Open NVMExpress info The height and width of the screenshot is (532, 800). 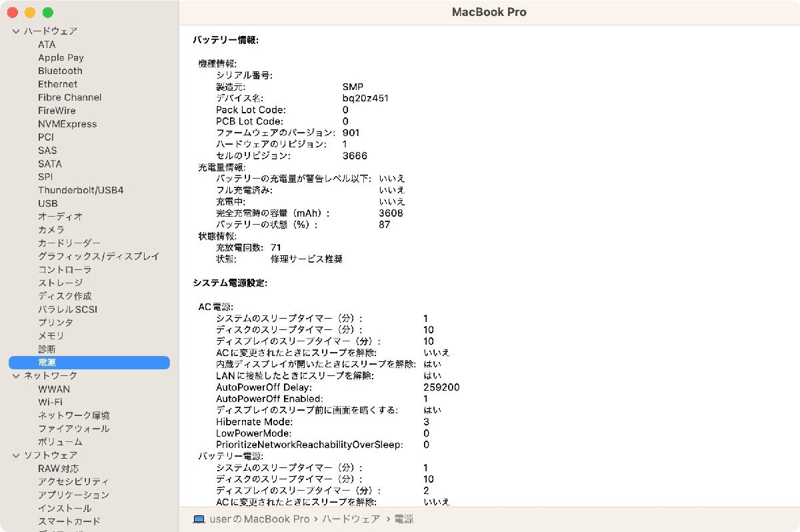[67, 124]
